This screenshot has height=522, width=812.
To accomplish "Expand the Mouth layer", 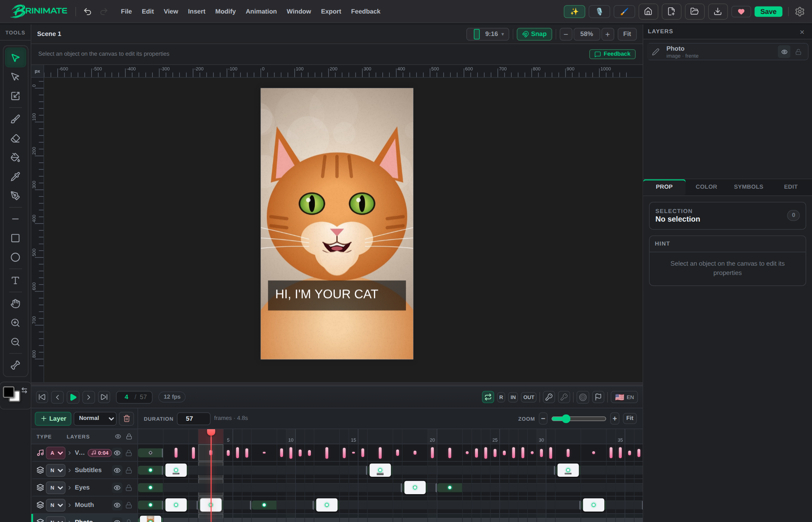I will (70, 505).
